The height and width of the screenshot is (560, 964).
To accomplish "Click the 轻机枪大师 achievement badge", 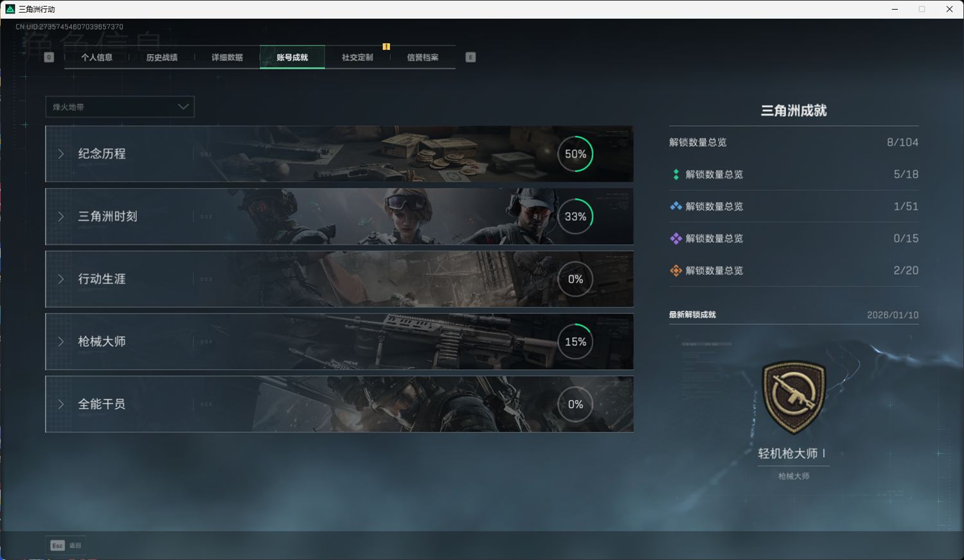I will point(794,397).
